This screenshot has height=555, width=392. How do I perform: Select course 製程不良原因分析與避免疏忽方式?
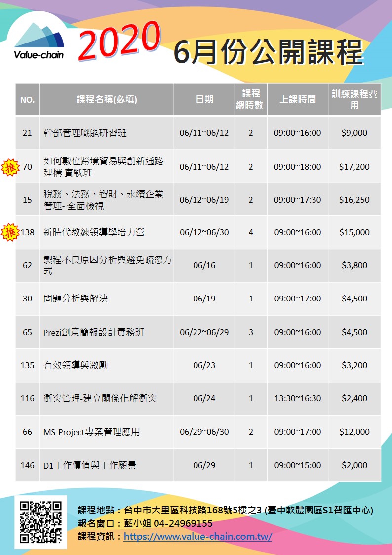coord(108,265)
